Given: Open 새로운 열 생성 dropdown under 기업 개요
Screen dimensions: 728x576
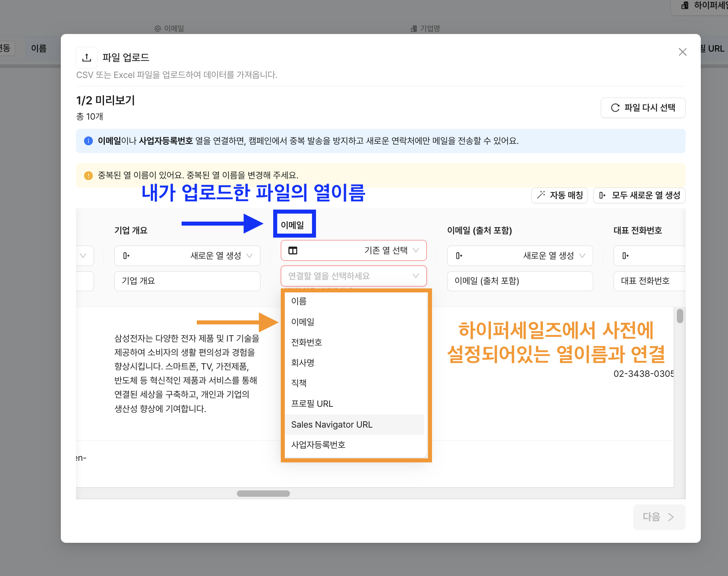Looking at the screenshot, I should [187, 256].
